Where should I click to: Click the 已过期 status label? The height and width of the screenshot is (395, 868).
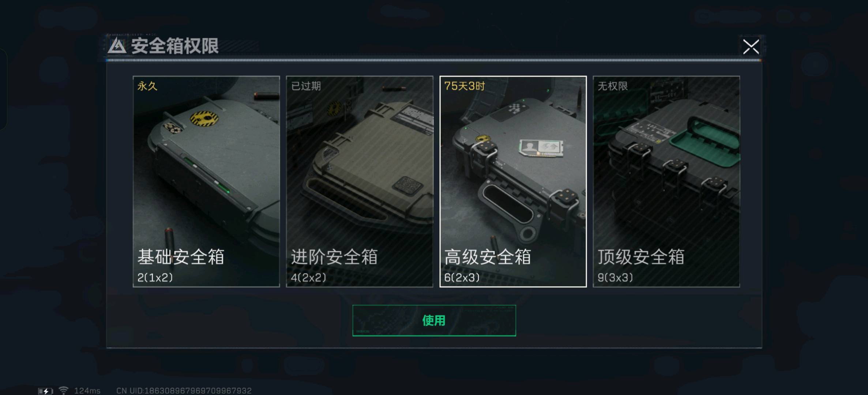pos(306,86)
